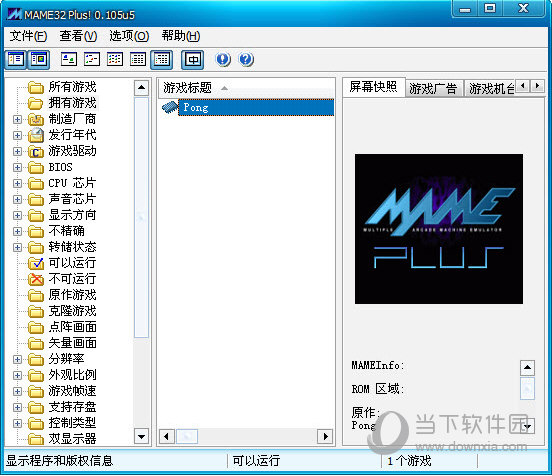
Task: Expand the 支持存盘 tree node
Action: point(17,407)
